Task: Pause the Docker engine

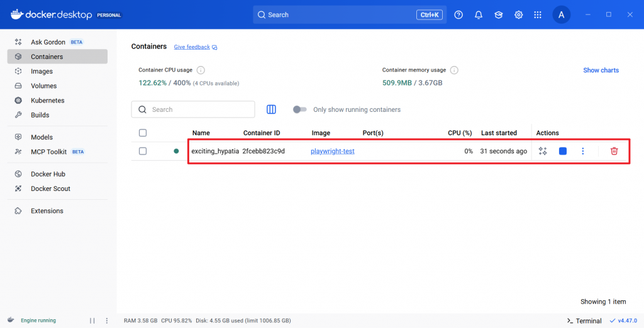Action: point(92,320)
